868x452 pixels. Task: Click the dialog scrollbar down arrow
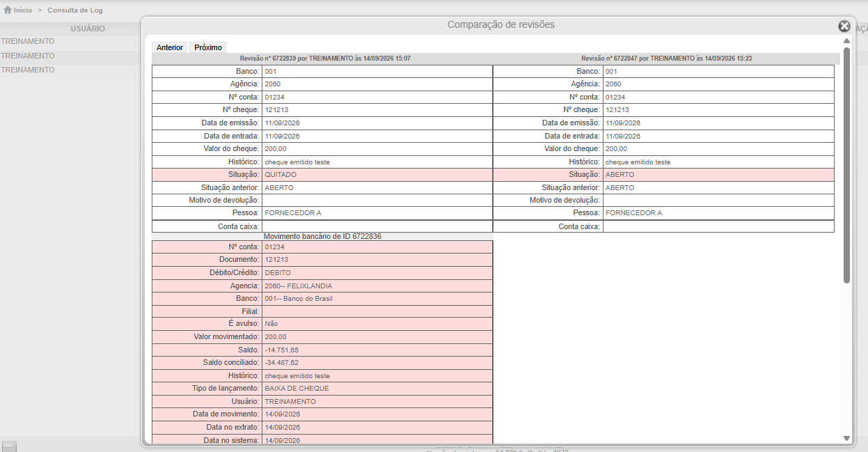(846, 438)
